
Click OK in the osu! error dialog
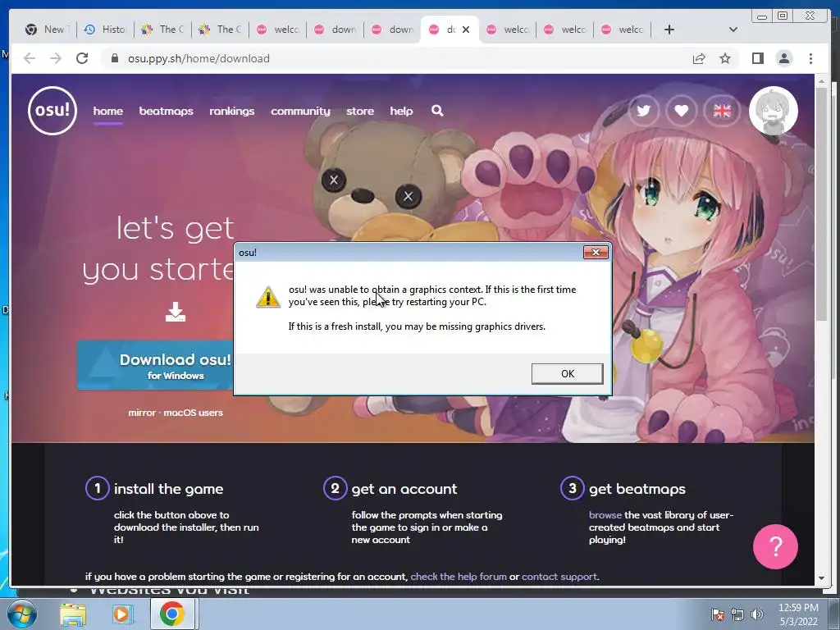[x=568, y=373]
